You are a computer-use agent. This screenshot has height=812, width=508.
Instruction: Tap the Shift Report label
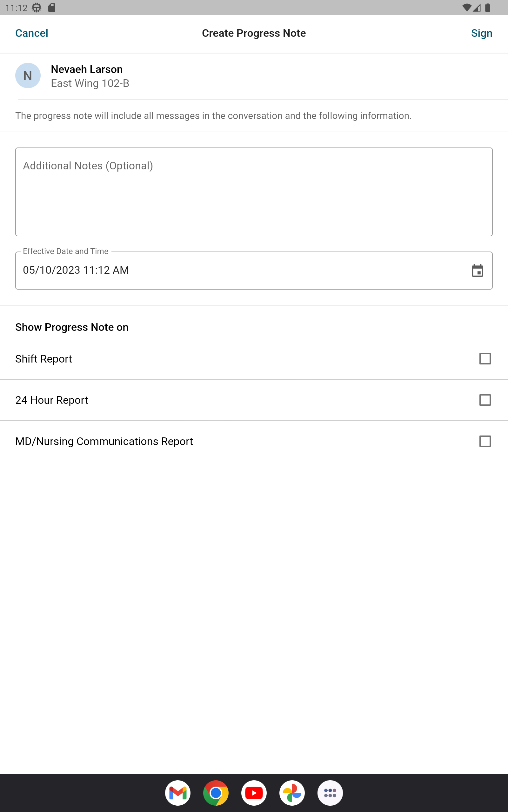(44, 359)
